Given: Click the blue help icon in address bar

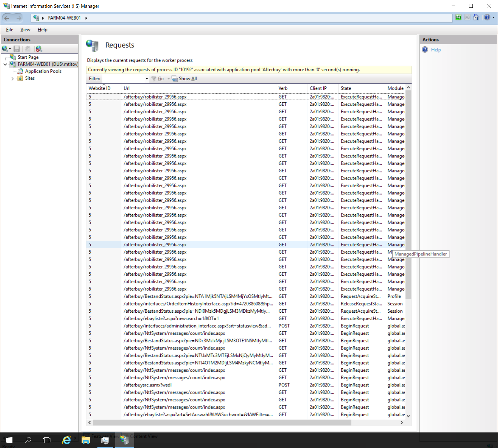Looking at the screenshot, I should (x=487, y=17).
